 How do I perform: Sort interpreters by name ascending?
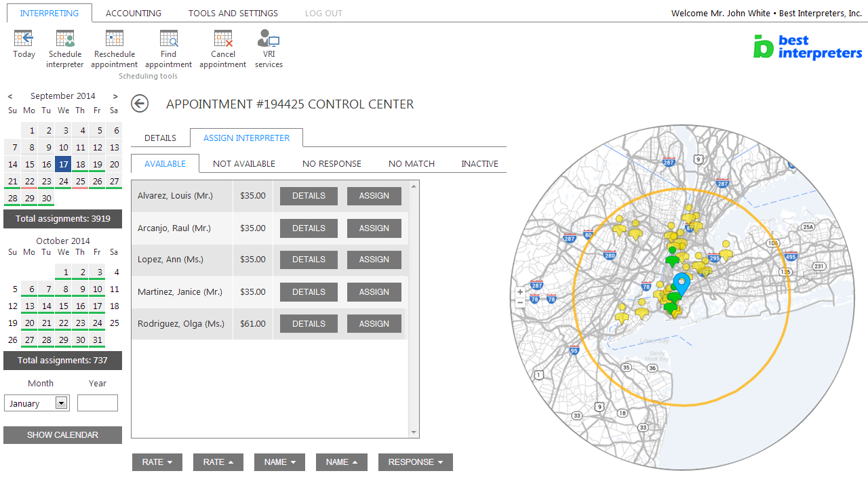click(341, 462)
